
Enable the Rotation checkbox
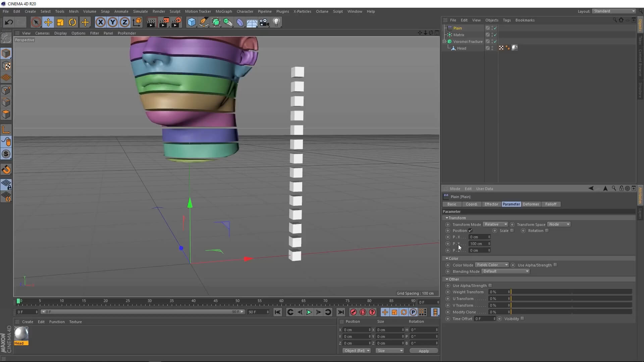pos(547,231)
